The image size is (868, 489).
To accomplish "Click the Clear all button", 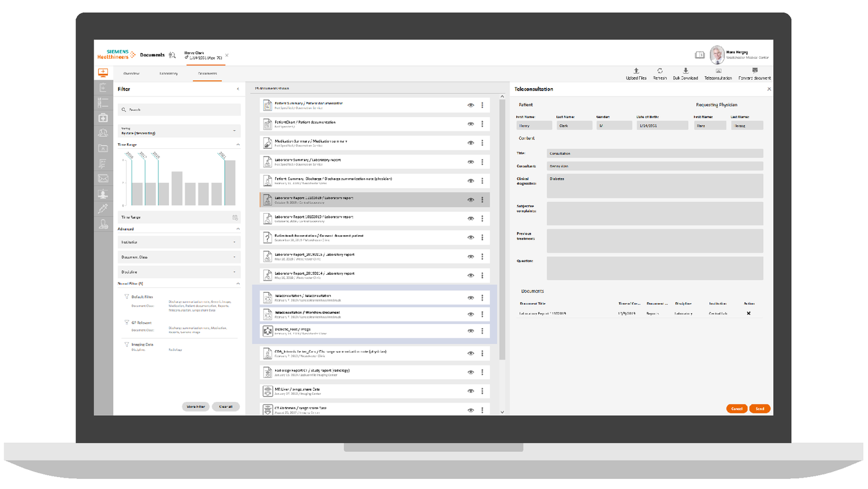I will [x=225, y=406].
